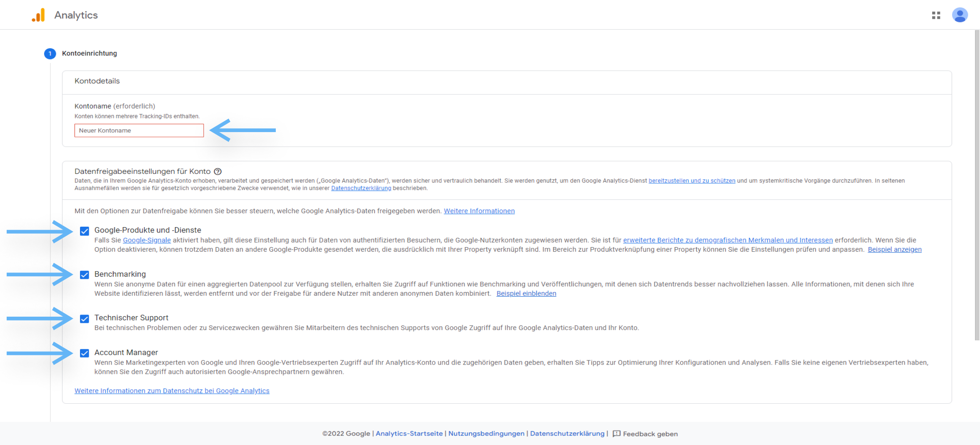Image resolution: width=980 pixels, height=445 pixels.
Task: Click the Feedback geben speech bubble icon
Action: click(x=617, y=434)
